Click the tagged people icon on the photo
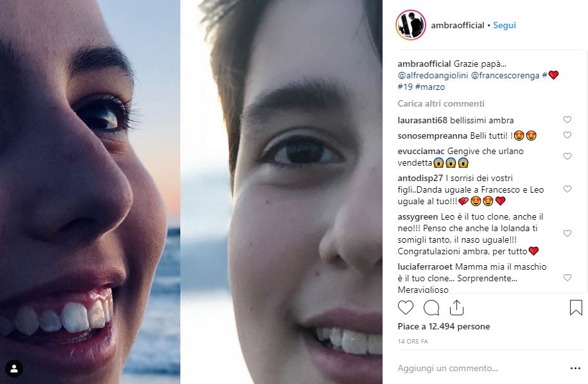588x384 pixels. click(x=14, y=369)
